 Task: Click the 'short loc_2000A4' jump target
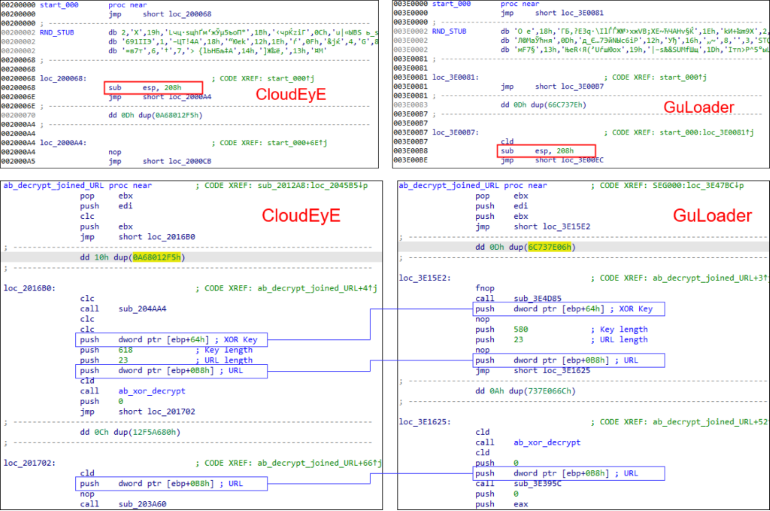177,97
